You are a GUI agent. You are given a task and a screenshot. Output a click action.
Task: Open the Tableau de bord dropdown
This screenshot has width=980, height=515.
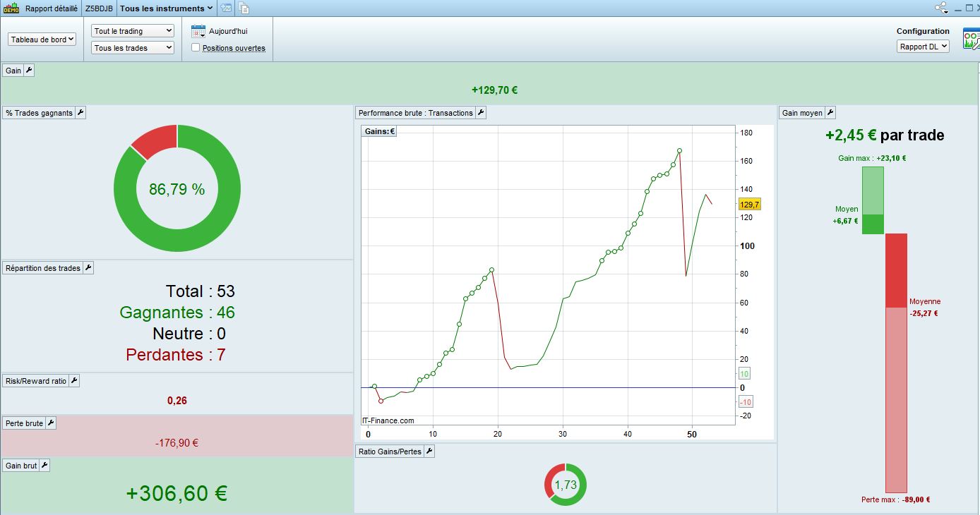click(x=42, y=40)
